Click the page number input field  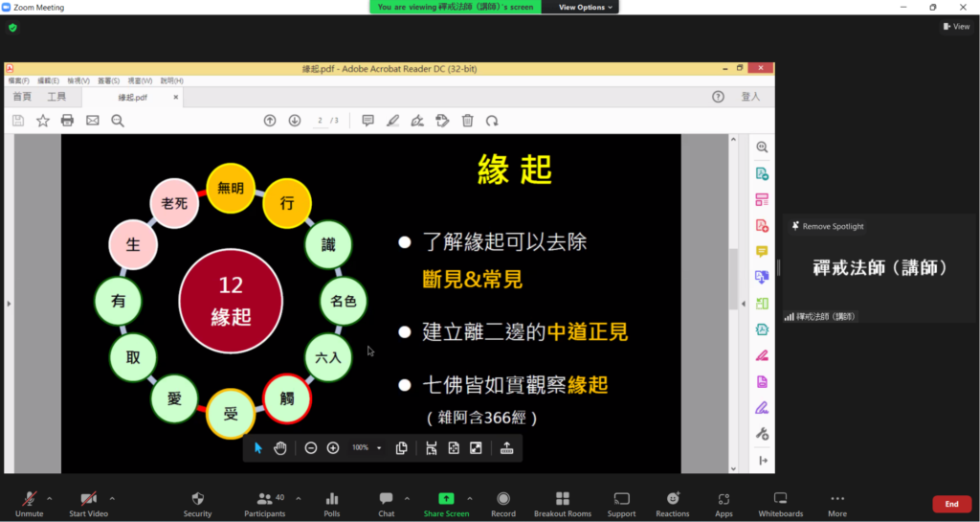click(x=320, y=121)
